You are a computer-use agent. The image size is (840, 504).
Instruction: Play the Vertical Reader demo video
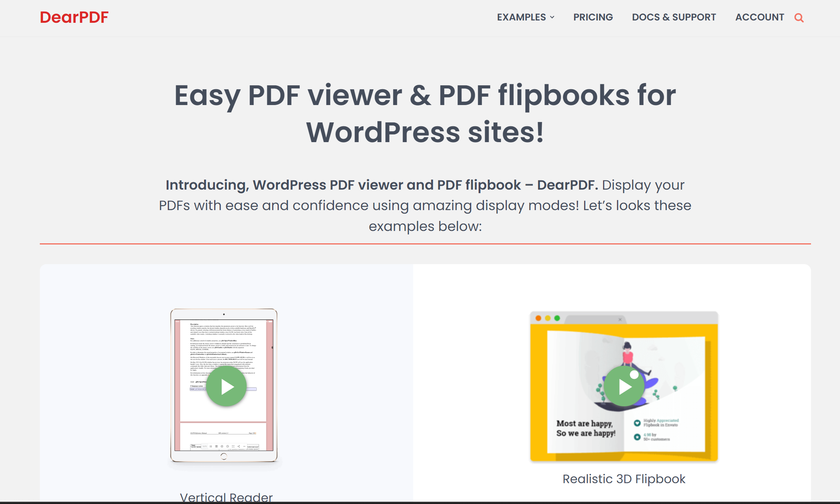tap(226, 387)
